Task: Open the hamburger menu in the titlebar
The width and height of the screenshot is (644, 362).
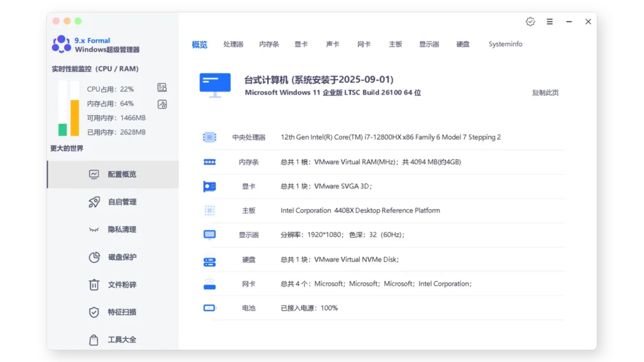Action: (x=549, y=21)
